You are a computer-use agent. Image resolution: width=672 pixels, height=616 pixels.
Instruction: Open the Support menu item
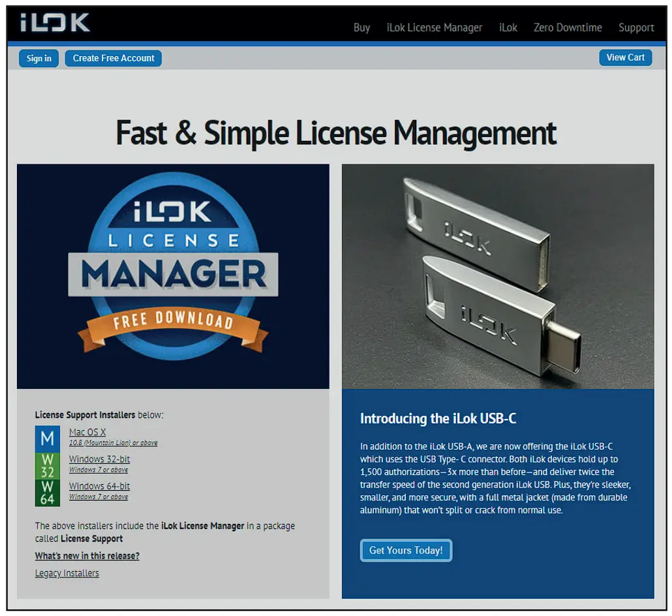tap(636, 28)
